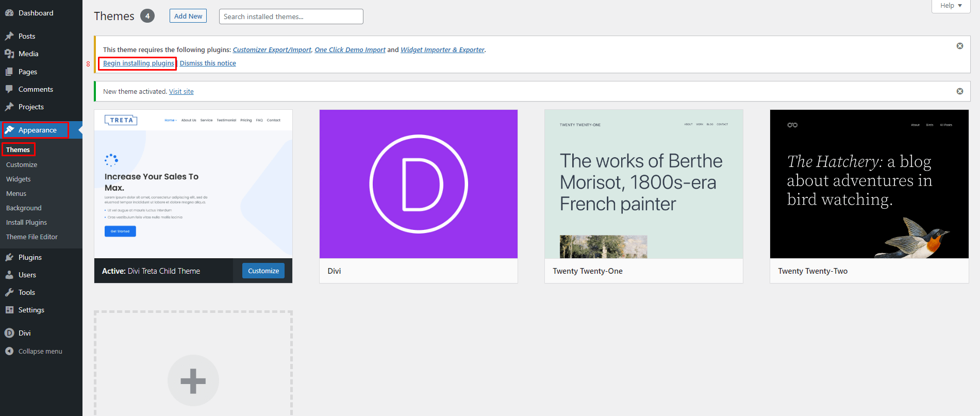Click the Collapse menu arrow icon

tap(9, 351)
